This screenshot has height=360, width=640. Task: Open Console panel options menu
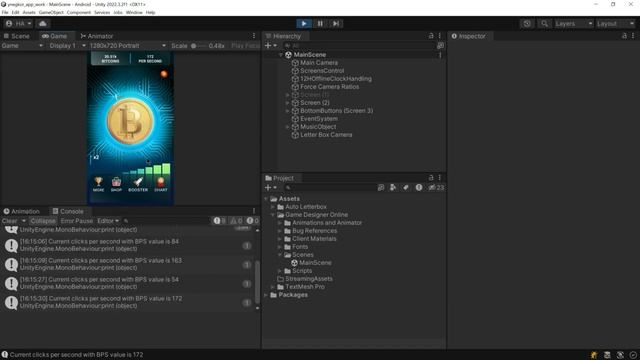(254, 211)
